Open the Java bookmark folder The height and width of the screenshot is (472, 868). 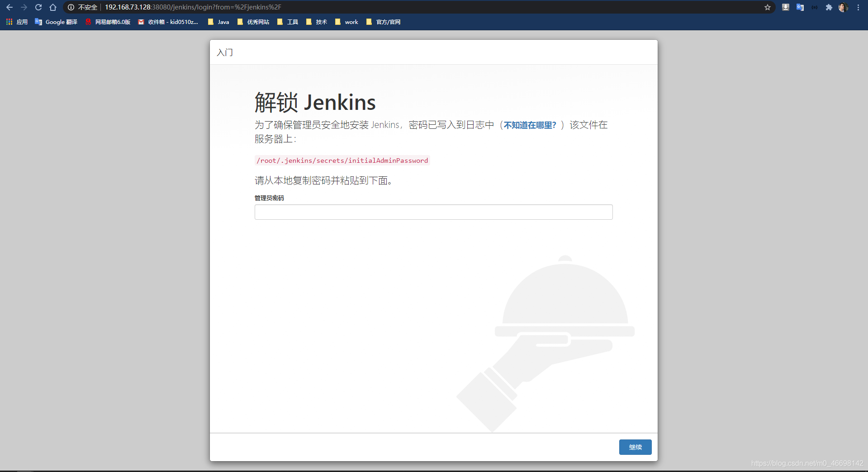(x=218, y=22)
